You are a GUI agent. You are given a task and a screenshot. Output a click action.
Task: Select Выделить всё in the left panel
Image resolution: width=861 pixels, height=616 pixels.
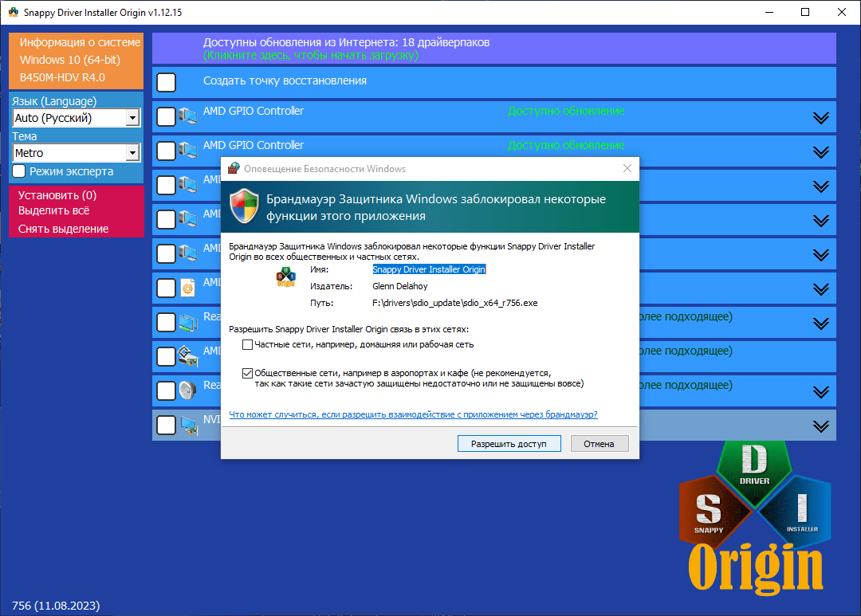click(54, 211)
